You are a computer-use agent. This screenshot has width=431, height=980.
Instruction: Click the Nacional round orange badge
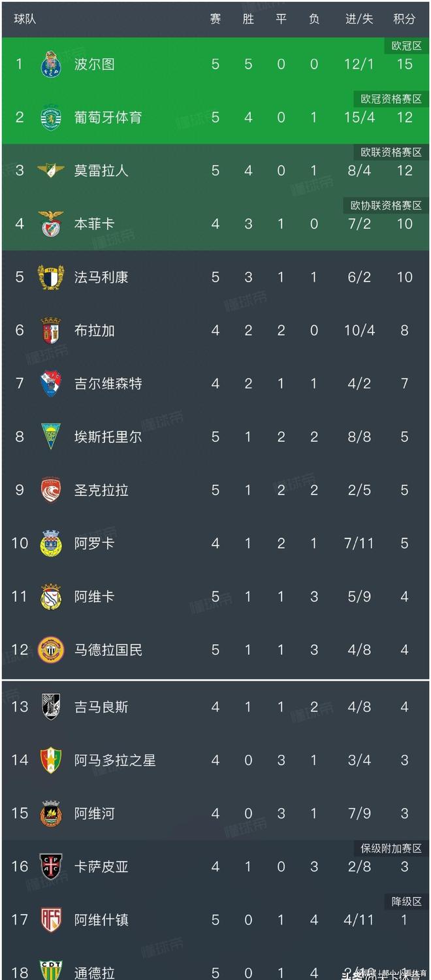coord(50,650)
